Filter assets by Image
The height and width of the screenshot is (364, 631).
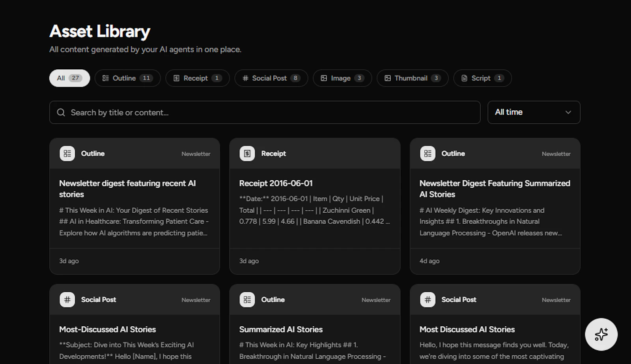click(x=342, y=78)
